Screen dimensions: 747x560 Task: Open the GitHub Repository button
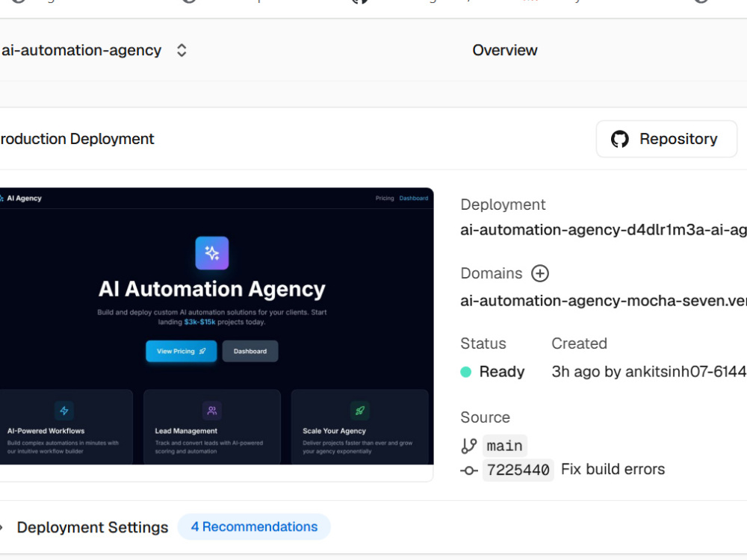pyautogui.click(x=666, y=139)
